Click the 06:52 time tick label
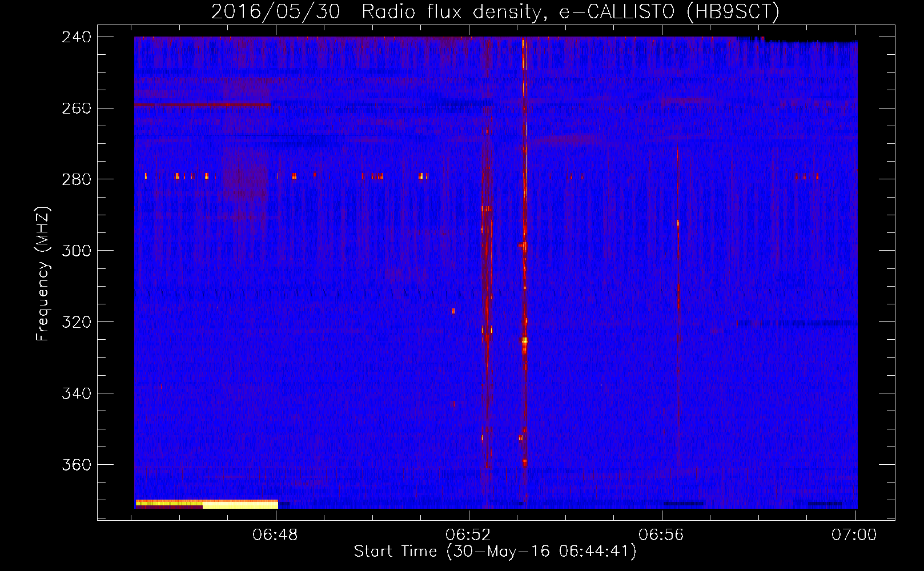The width and height of the screenshot is (924, 571). 468,535
